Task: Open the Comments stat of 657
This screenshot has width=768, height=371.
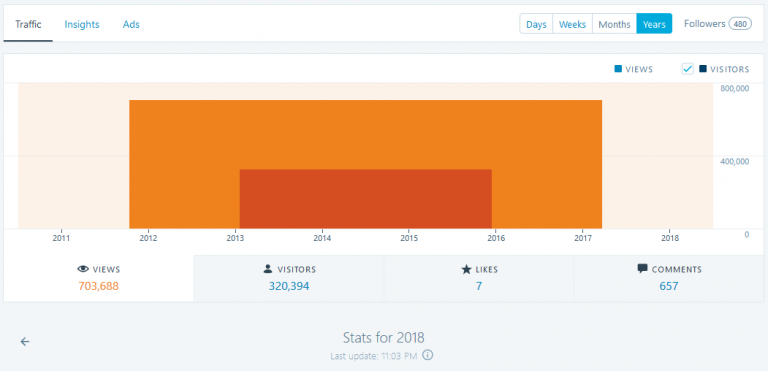Action: [x=669, y=278]
